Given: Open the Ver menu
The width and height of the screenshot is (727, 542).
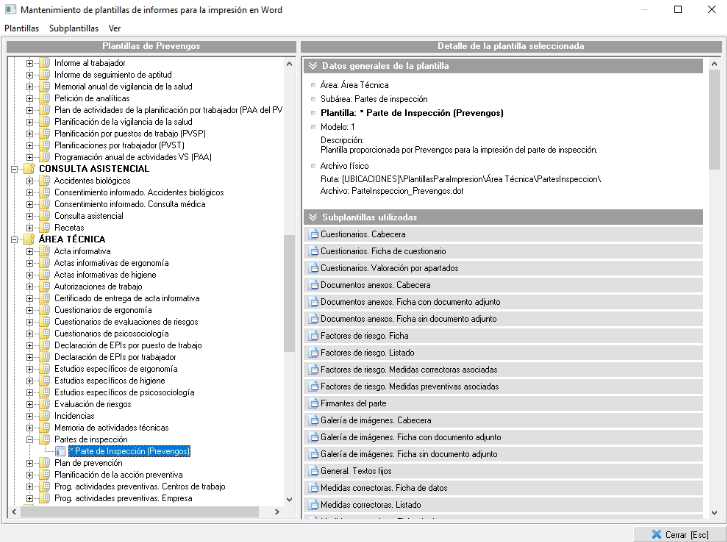Looking at the screenshot, I should pos(114,28).
